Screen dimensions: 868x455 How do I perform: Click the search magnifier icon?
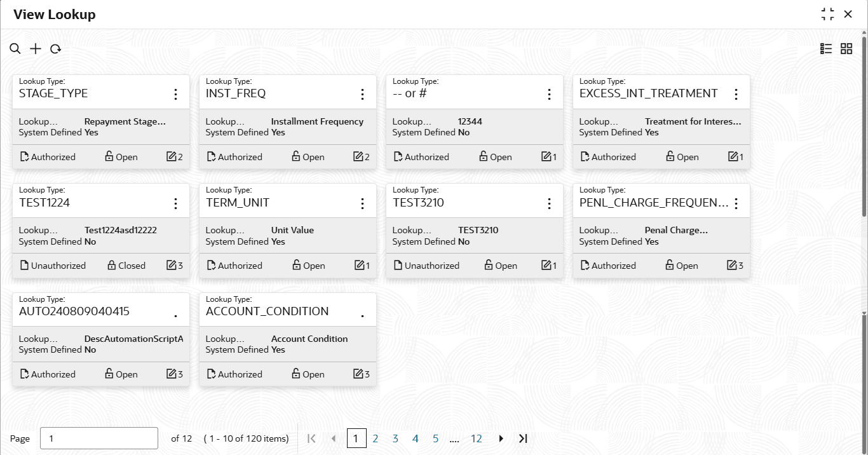pyautogui.click(x=15, y=49)
